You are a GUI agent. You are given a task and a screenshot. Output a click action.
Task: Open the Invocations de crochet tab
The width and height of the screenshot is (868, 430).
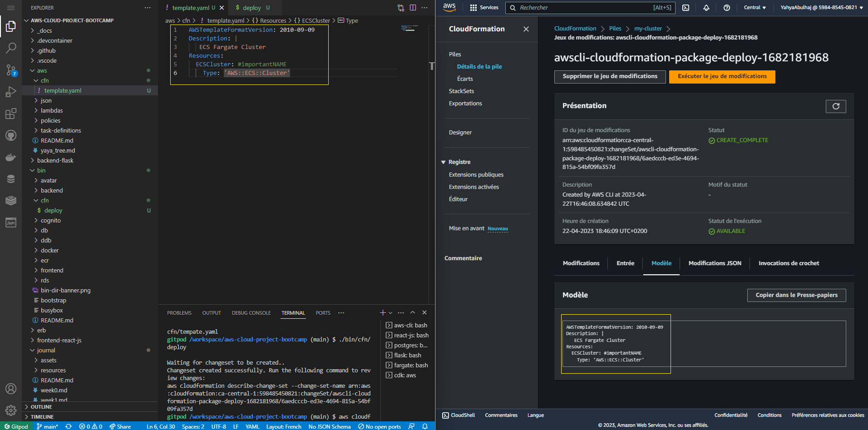789,263
